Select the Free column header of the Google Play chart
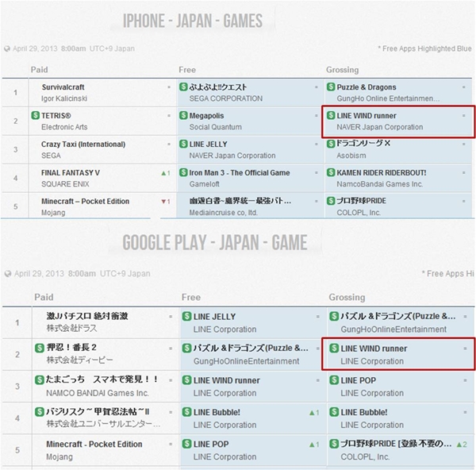This screenshot has width=476, height=470. 191,297
